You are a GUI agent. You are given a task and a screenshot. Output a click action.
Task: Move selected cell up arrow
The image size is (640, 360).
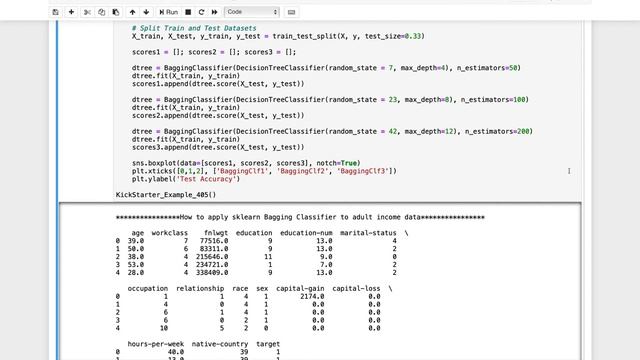(132, 12)
